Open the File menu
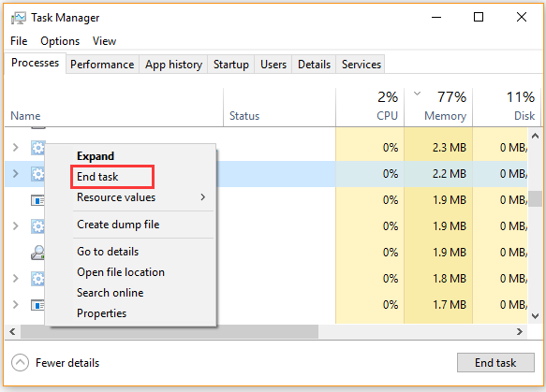 click(x=19, y=41)
